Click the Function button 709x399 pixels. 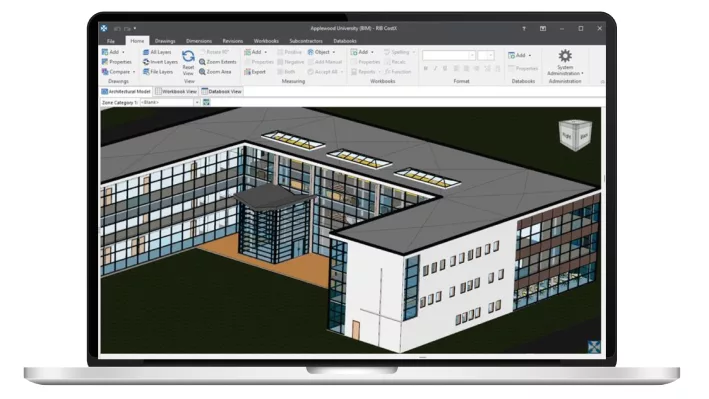click(397, 72)
